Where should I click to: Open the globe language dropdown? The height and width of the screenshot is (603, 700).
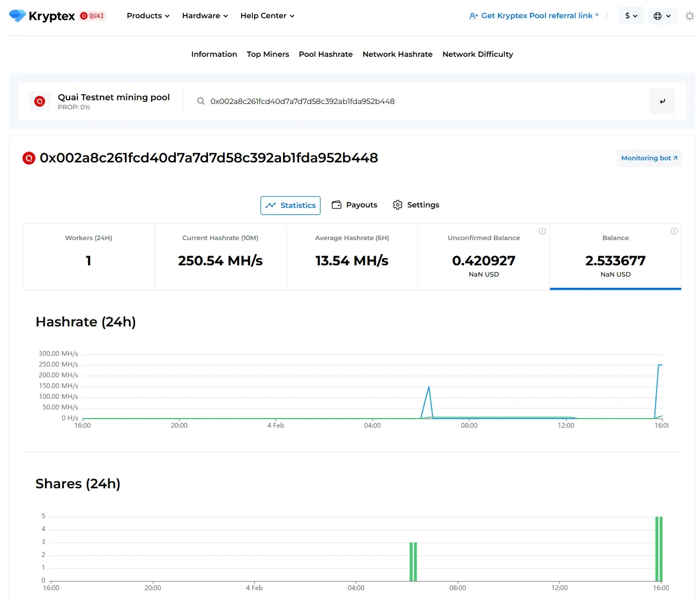[x=662, y=16]
